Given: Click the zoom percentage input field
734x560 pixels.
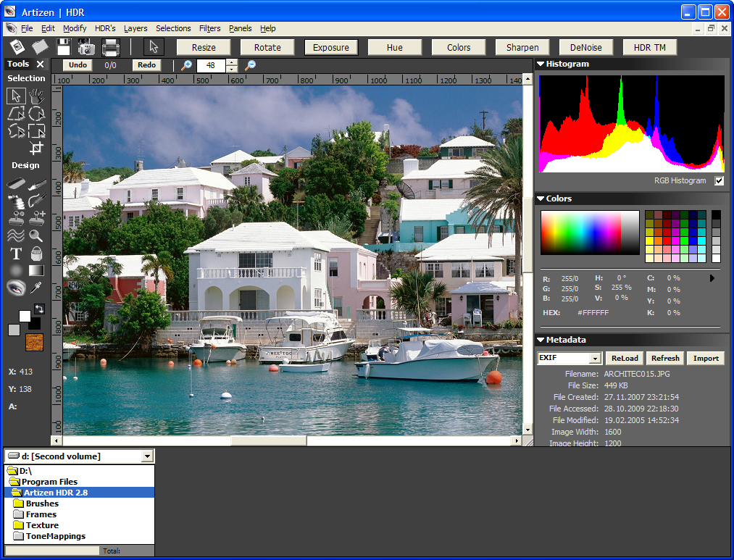Looking at the screenshot, I should coord(211,65).
